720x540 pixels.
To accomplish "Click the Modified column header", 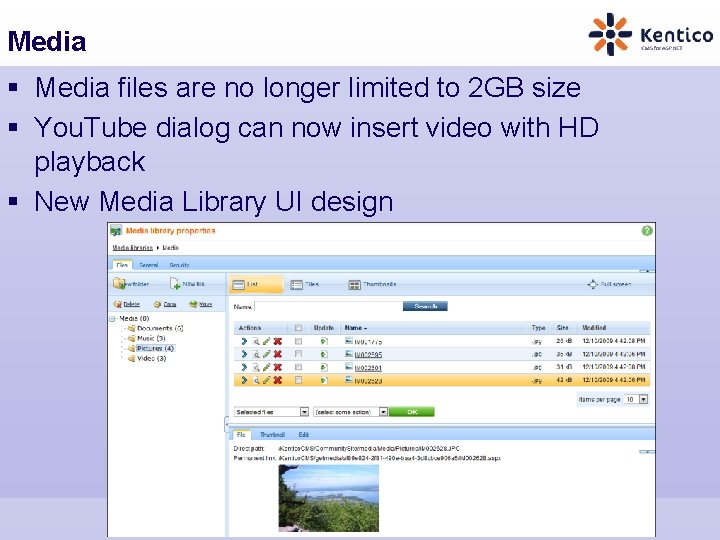I will [x=594, y=328].
